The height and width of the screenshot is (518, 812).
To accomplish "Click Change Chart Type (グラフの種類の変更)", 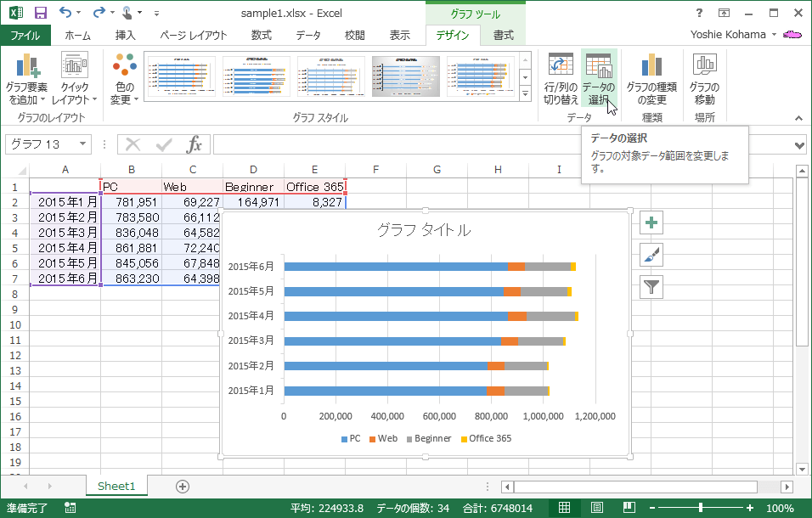I will tap(651, 78).
